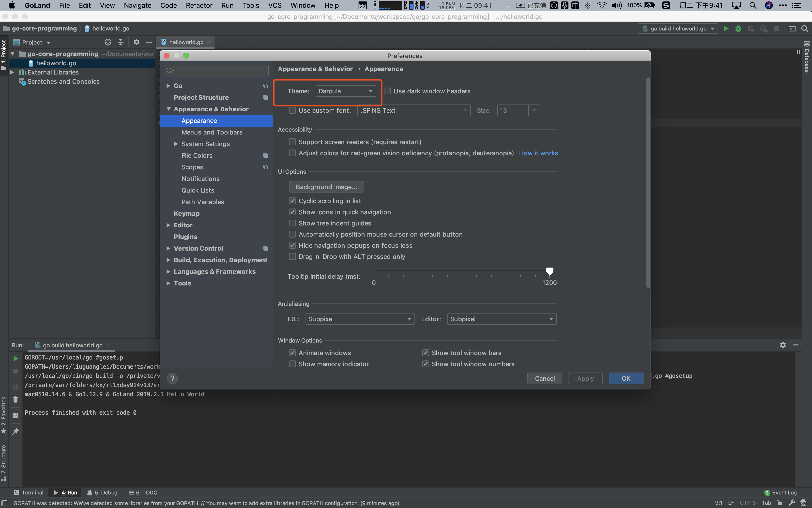This screenshot has width=812, height=508.
Task: Toggle tool window quick access in status bar corner
Action: click(5, 503)
